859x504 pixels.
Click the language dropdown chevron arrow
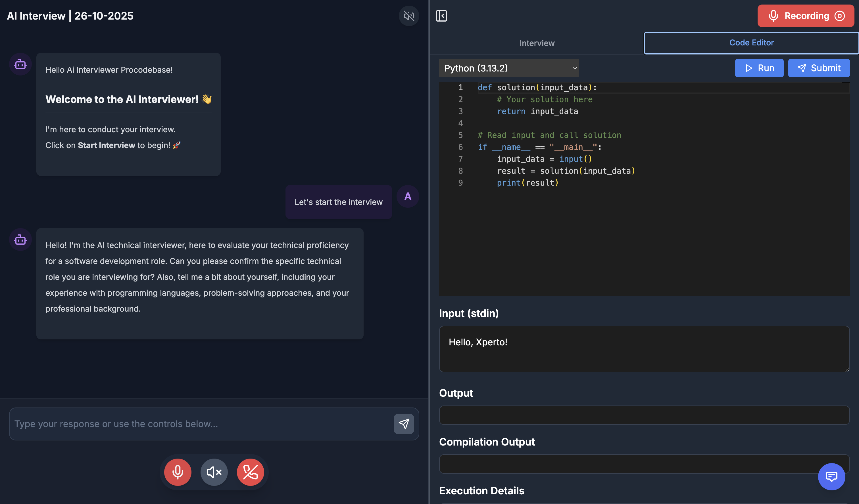click(x=574, y=68)
